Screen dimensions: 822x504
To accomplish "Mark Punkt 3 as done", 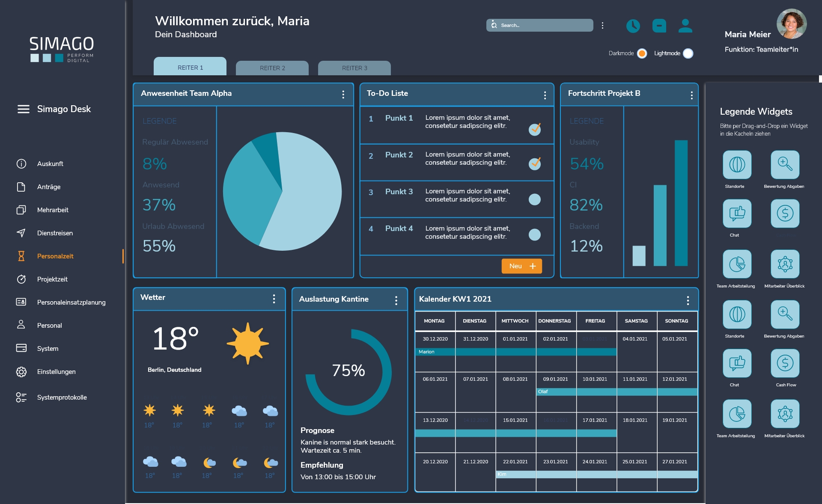I will coord(534,199).
